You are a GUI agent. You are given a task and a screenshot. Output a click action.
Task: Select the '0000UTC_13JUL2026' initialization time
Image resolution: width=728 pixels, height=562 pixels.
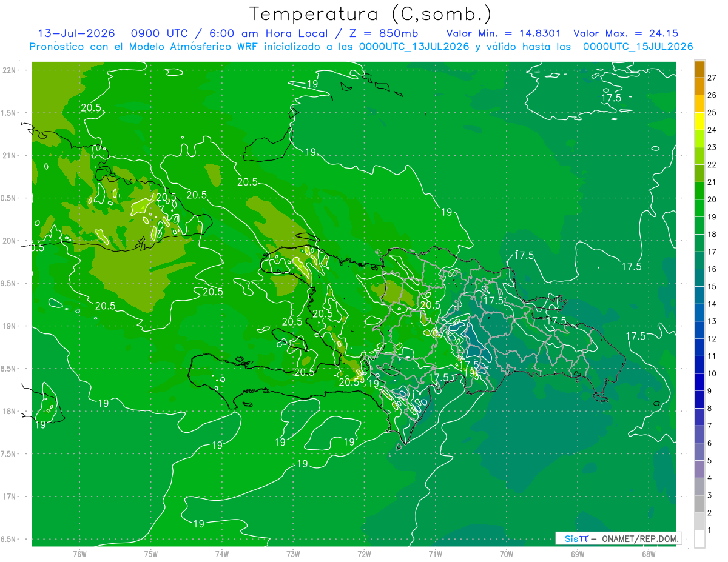(x=414, y=47)
